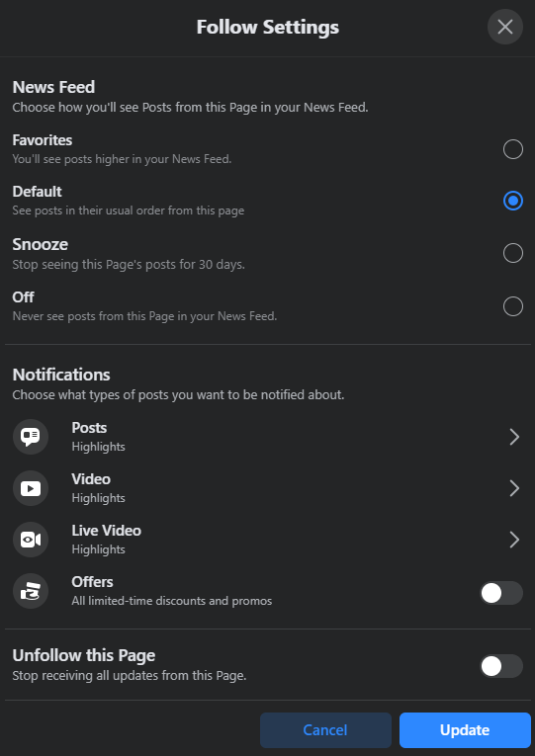Click the Offers coupon icon
The height and width of the screenshot is (756, 535).
(x=31, y=591)
